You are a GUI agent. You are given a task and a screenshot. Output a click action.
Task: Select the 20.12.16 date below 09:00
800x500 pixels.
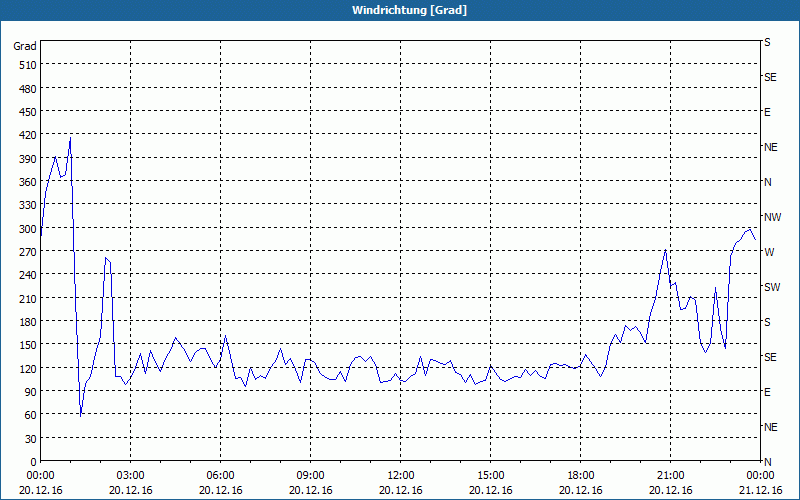pos(310,490)
